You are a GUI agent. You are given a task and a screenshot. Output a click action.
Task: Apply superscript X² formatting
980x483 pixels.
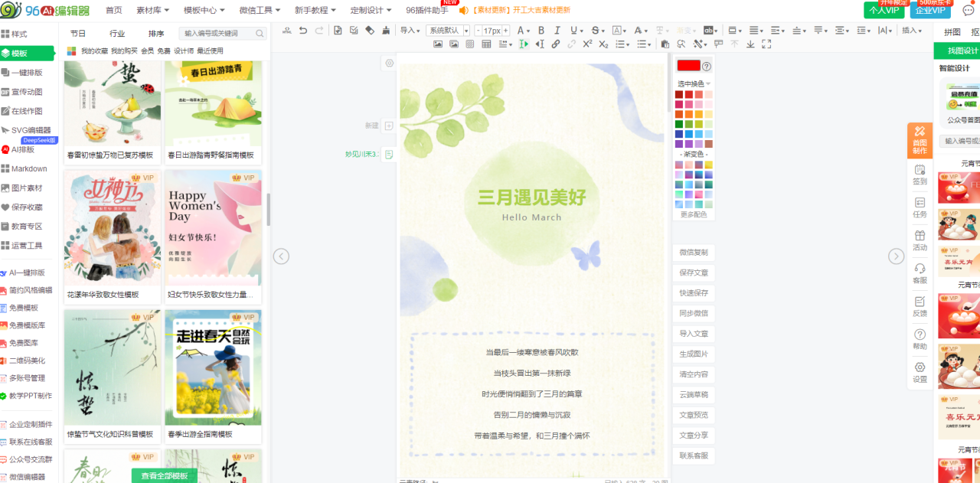[x=587, y=44]
